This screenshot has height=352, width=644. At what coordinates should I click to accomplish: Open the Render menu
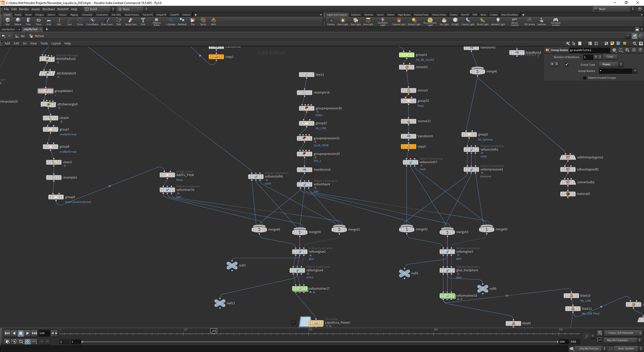click(24, 9)
